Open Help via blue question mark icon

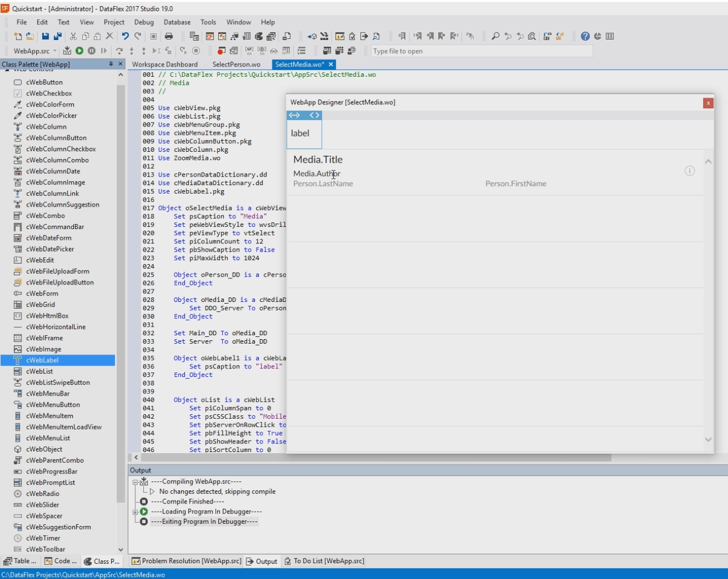click(585, 36)
